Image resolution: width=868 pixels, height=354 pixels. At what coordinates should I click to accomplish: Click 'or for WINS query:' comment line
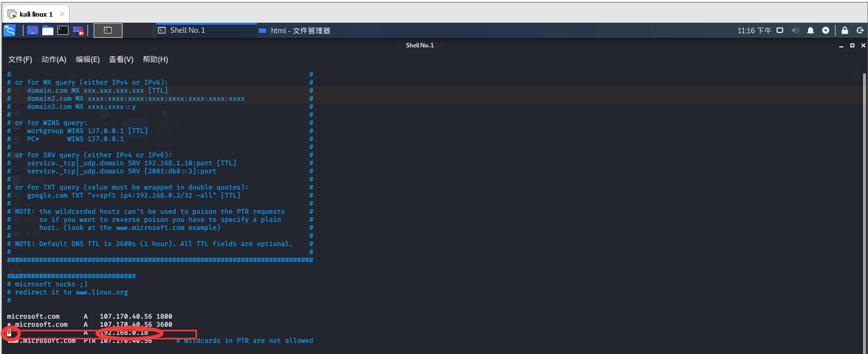coord(51,123)
